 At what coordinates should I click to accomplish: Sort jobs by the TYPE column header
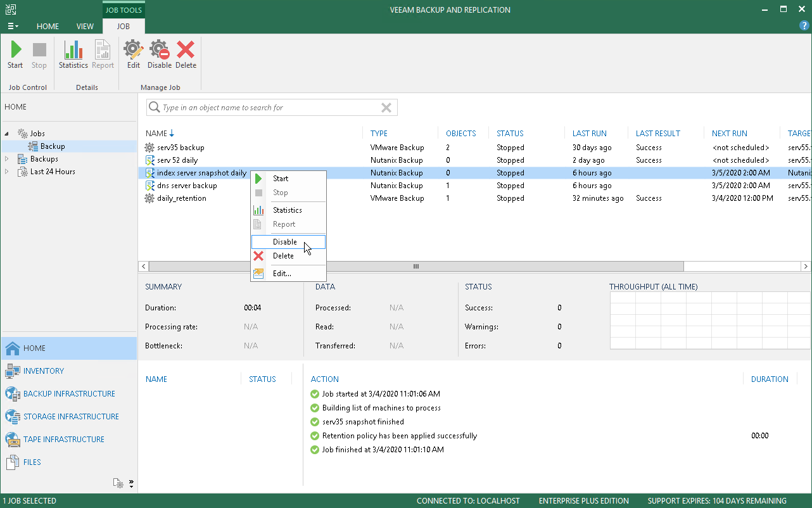pos(379,134)
